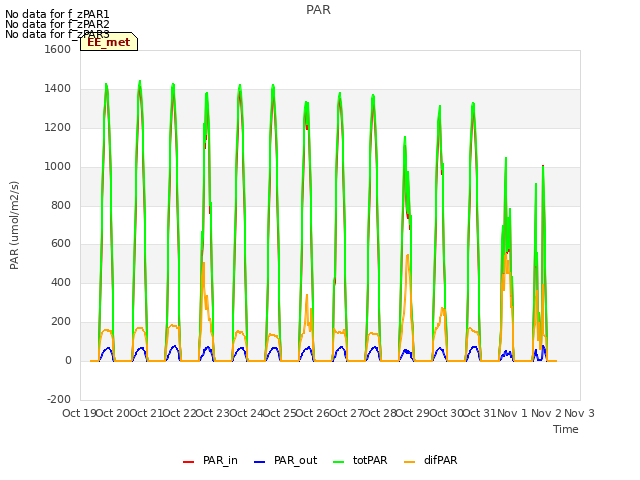The height and width of the screenshot is (480, 640).
Task: Click the difPAR orange legend swatch
Action: pos(409,462)
